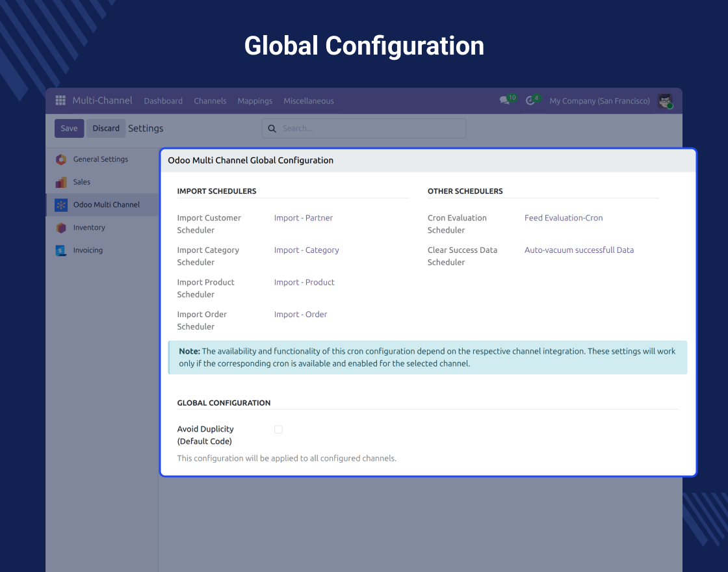This screenshot has width=728, height=572.
Task: Click Clear Success Data Scheduler label
Action: pos(462,256)
